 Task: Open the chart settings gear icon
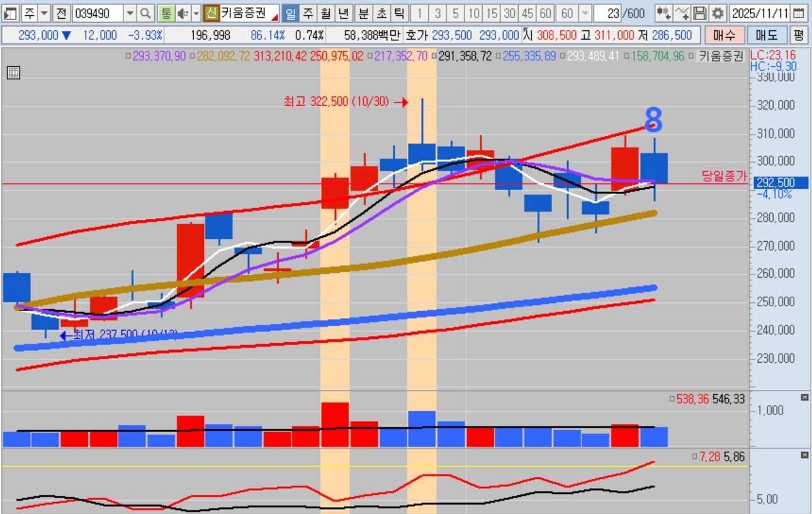[719, 13]
